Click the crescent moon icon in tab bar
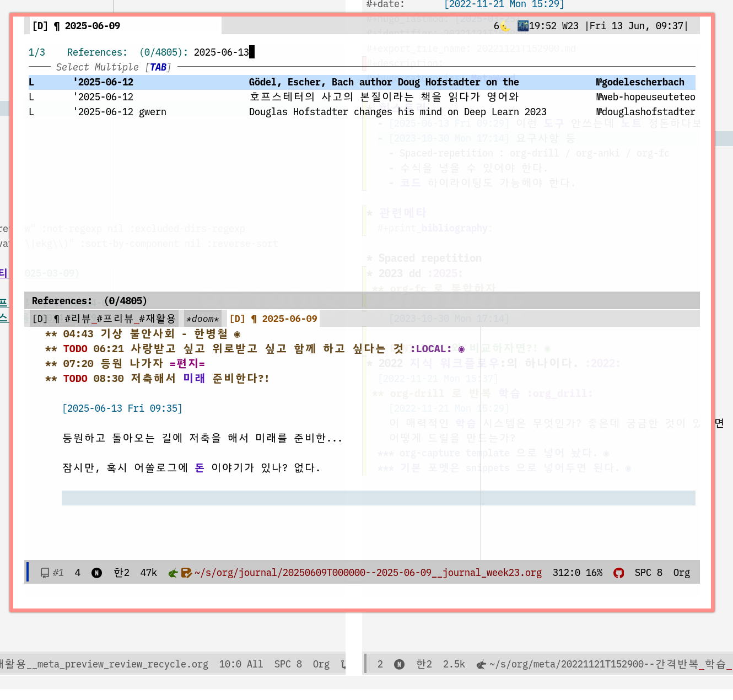 (505, 26)
